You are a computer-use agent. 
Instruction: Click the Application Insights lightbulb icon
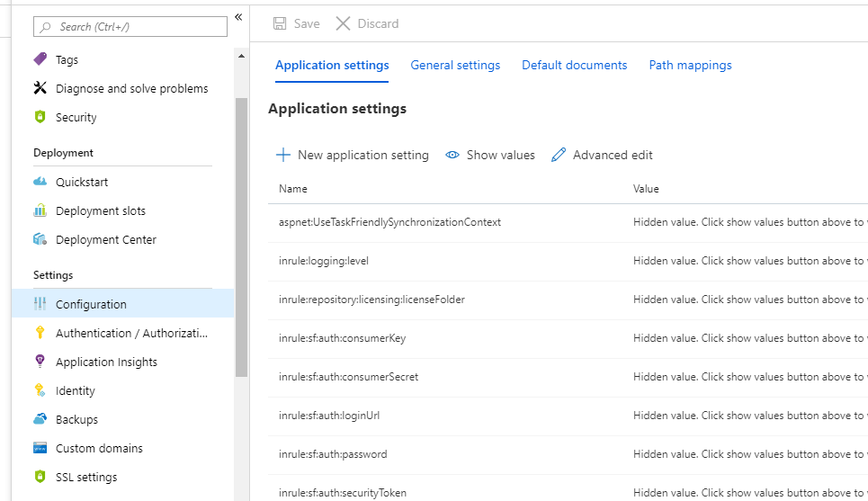pos(40,361)
